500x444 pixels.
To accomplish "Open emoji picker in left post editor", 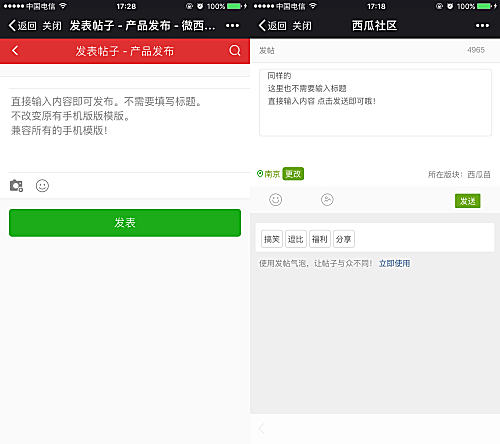I will coord(42,186).
